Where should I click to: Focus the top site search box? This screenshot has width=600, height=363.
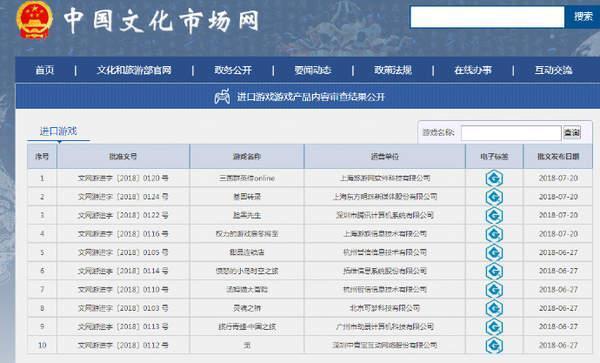(487, 17)
